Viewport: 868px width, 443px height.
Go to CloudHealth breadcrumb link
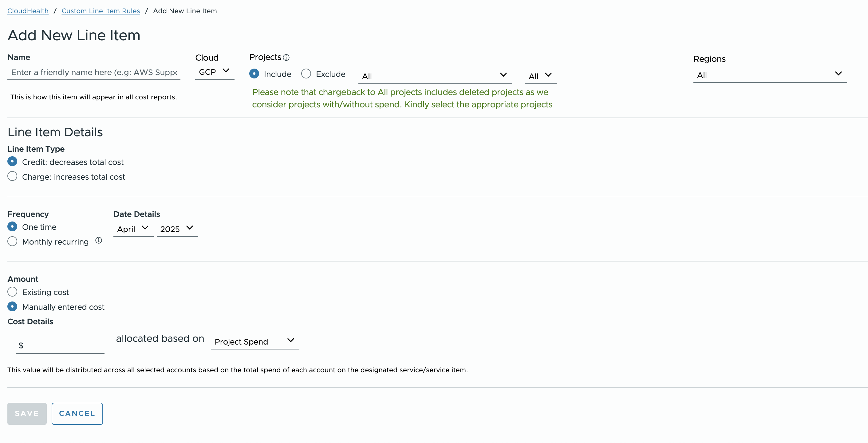pyautogui.click(x=28, y=11)
